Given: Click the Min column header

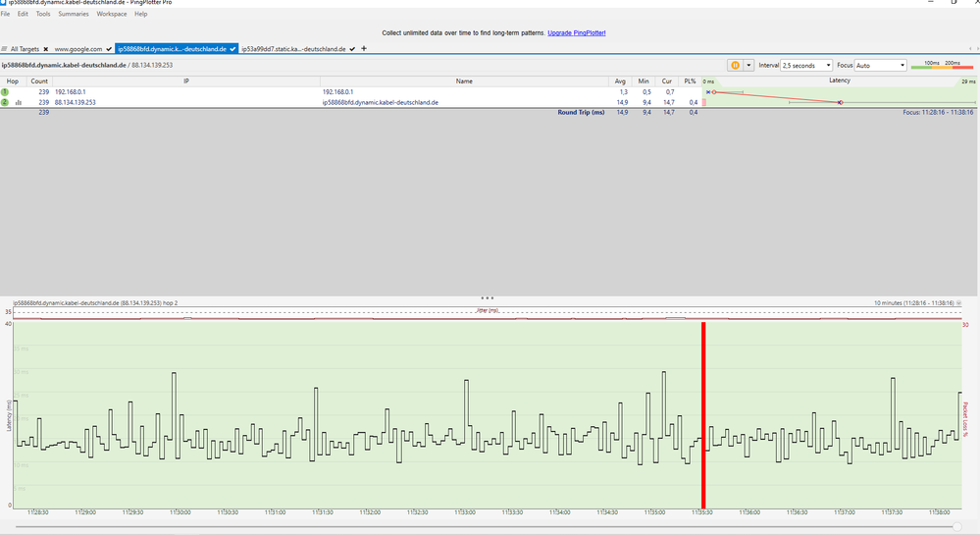Looking at the screenshot, I should pos(644,81).
